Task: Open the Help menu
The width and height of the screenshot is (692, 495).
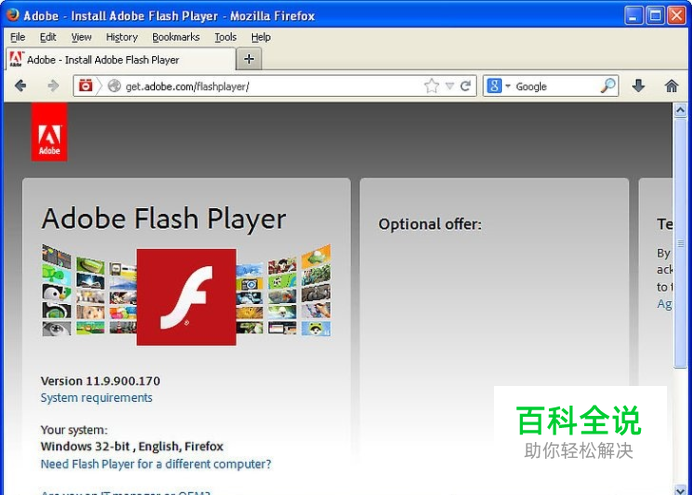Action: tap(261, 37)
